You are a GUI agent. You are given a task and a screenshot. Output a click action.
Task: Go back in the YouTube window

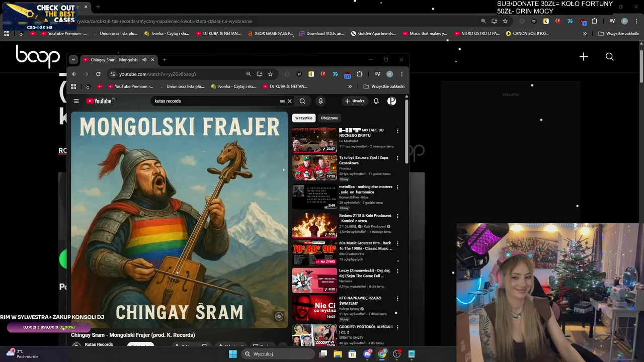(x=74, y=74)
